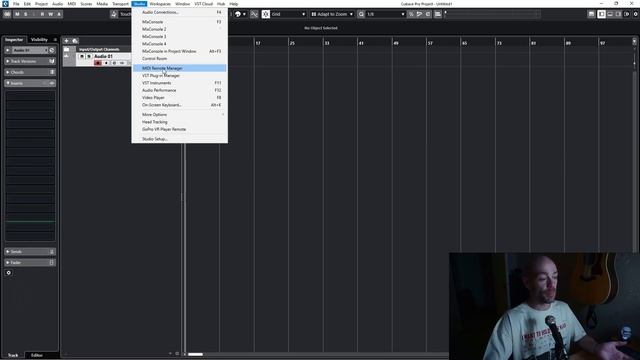
Task: Select MixConsole 3 menu entry
Action: click(180, 36)
